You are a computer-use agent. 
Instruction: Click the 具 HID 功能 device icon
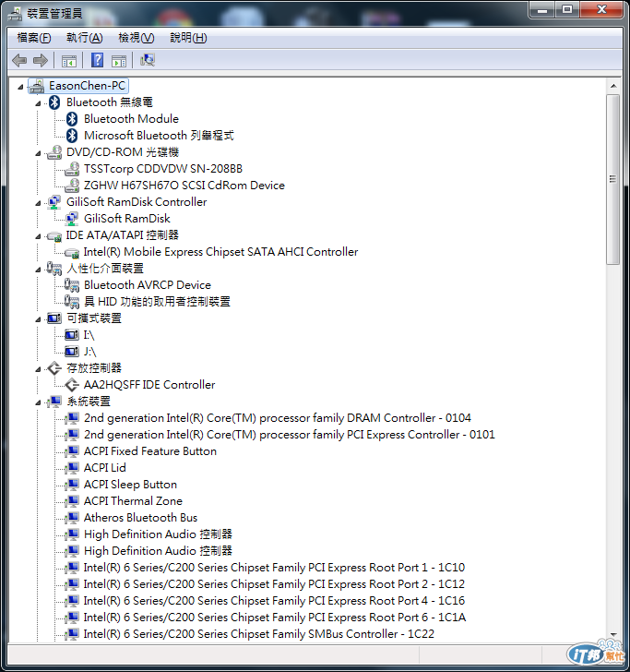coord(72,302)
